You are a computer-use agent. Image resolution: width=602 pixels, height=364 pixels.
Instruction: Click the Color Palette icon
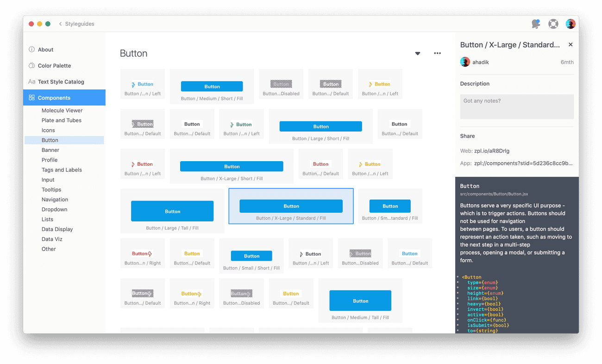(31, 66)
